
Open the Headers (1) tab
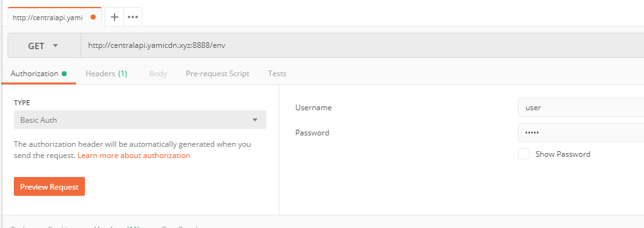pos(106,74)
